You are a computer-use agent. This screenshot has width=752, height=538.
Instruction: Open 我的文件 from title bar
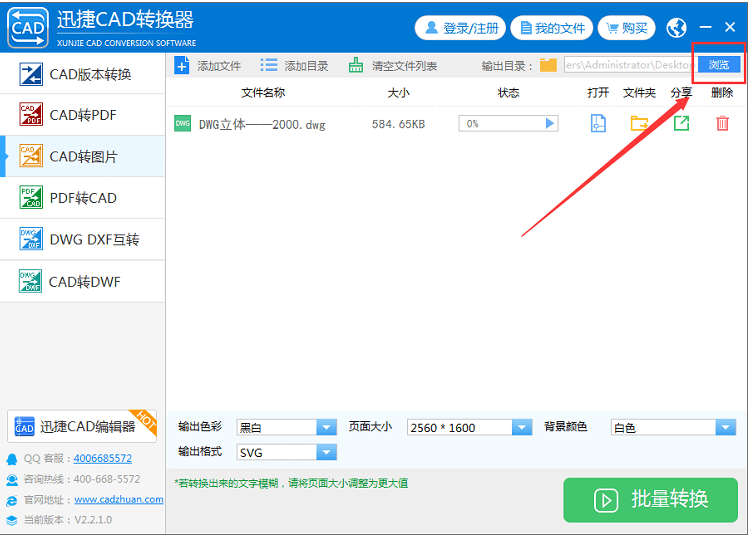click(x=552, y=28)
